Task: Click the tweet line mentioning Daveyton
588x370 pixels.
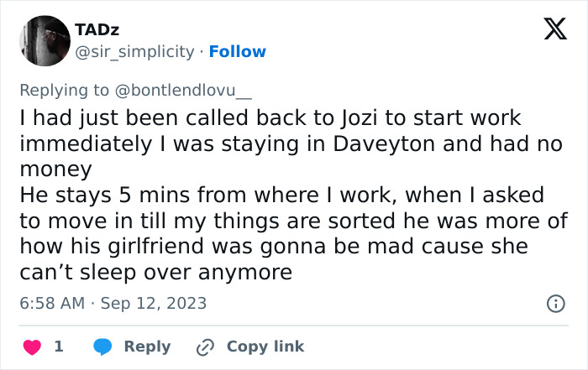Action: [290, 144]
